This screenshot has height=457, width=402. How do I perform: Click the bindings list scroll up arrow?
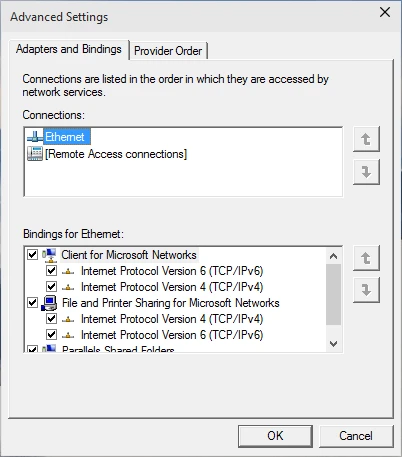(333, 256)
